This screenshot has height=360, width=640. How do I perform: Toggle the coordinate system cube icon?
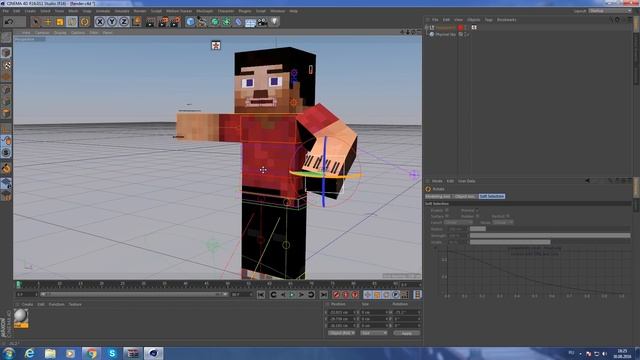click(x=136, y=22)
